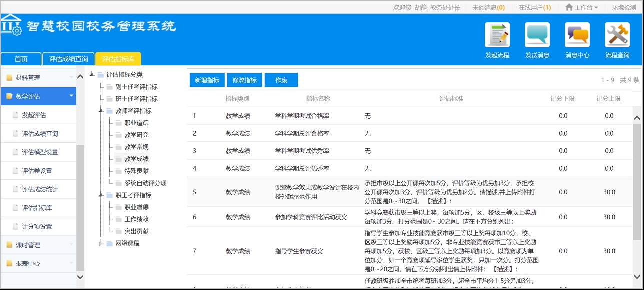
Task: Click document icon beside 评估成绩统计
Action: (x=16, y=189)
